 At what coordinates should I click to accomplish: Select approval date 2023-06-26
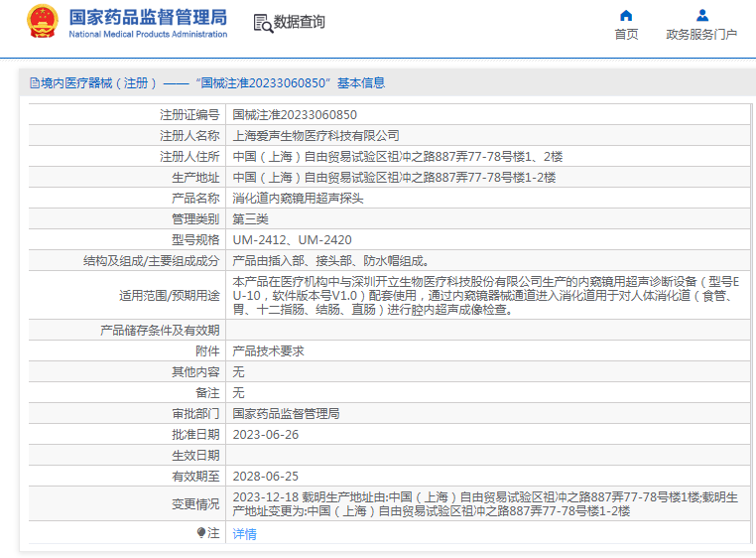[x=266, y=435]
